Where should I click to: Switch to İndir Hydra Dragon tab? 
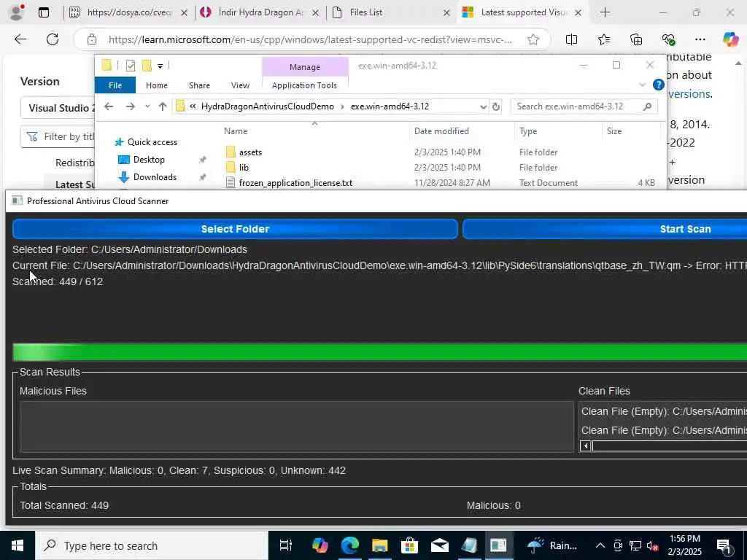point(260,12)
